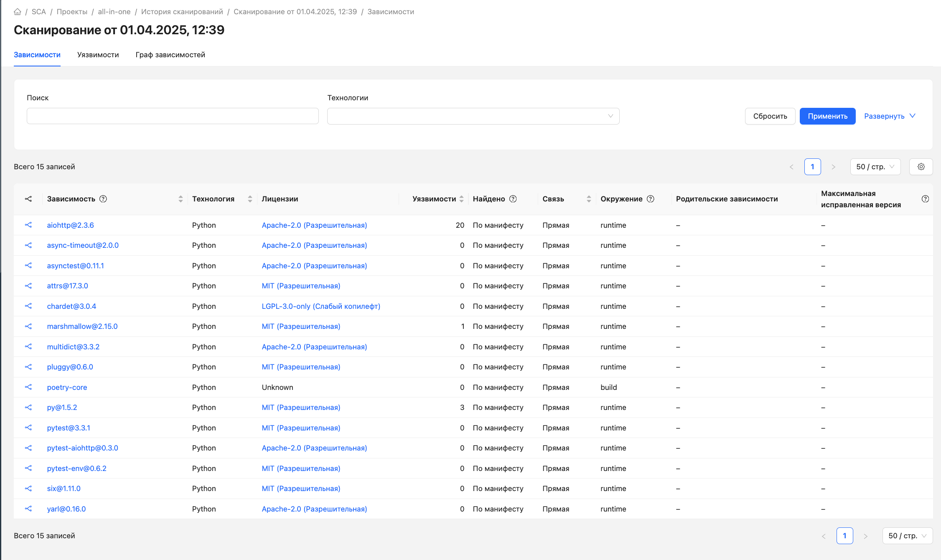Go to previous page in top pagination

(x=791, y=167)
